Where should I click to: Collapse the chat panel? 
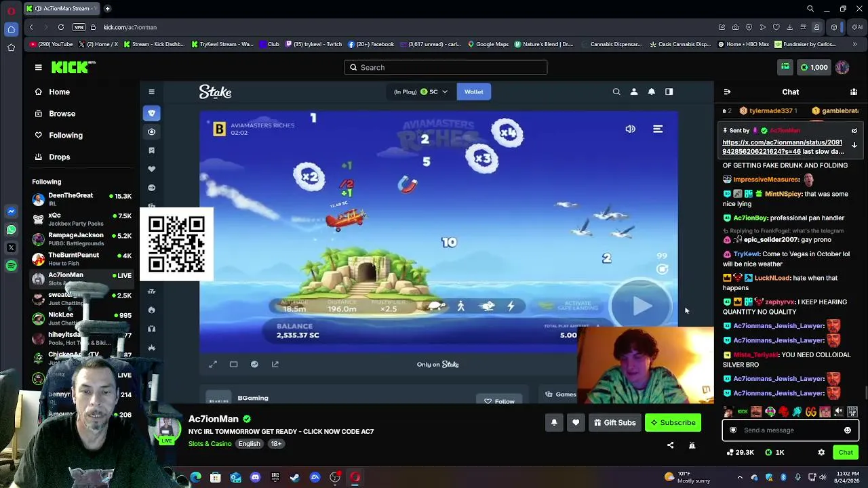coord(727,91)
